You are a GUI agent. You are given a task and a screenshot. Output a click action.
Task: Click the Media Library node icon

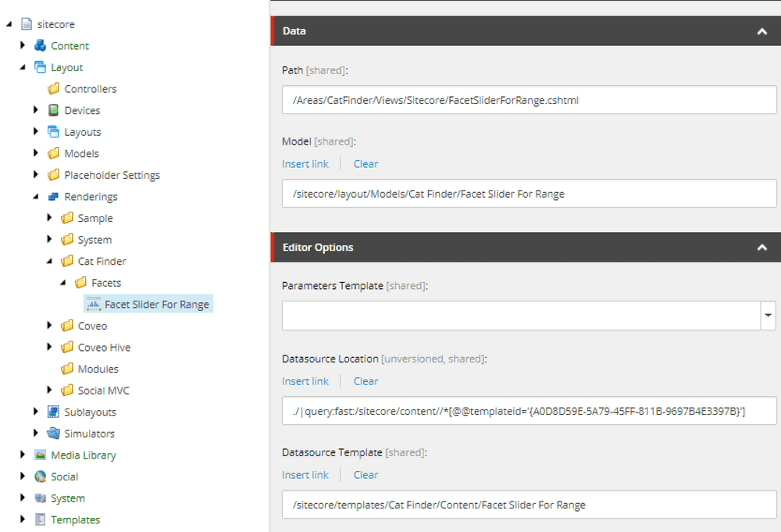point(41,455)
